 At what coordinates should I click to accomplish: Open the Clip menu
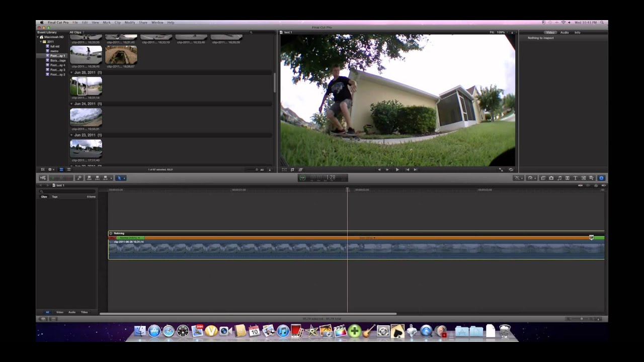coord(117,23)
